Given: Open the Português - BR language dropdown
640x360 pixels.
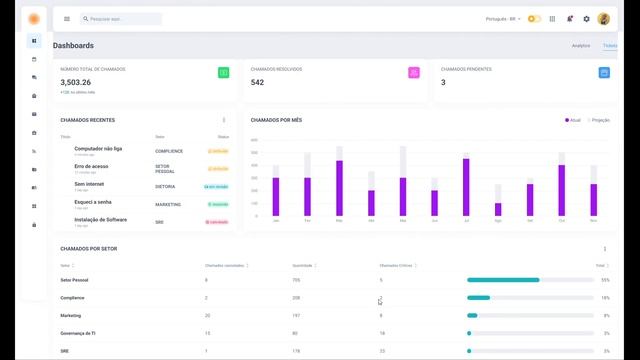Looking at the screenshot, I should coord(503,19).
